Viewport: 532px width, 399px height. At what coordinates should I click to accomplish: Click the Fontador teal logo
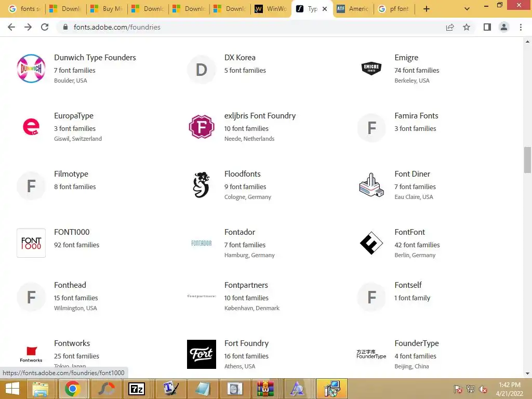[x=202, y=243]
